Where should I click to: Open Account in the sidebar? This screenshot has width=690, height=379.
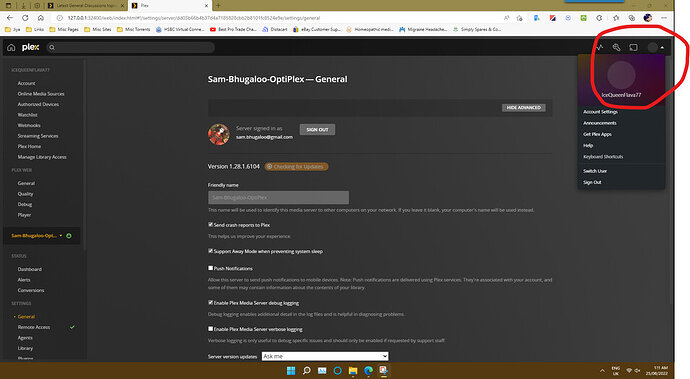tap(26, 83)
